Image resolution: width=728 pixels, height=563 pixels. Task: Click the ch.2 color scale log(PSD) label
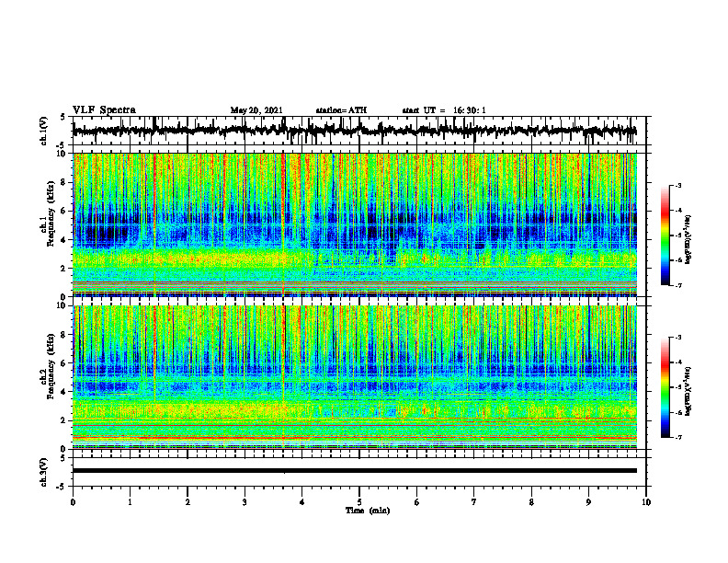[x=688, y=391]
